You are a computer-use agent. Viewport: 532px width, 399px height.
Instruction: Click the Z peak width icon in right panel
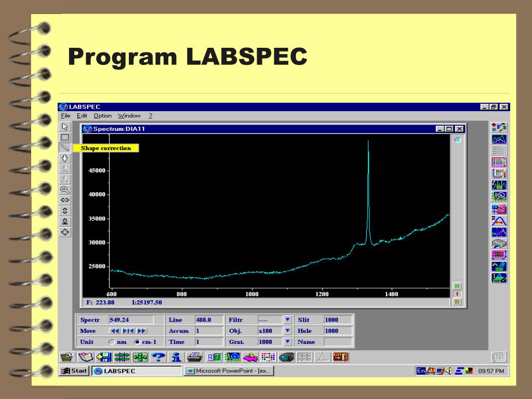coord(499,220)
